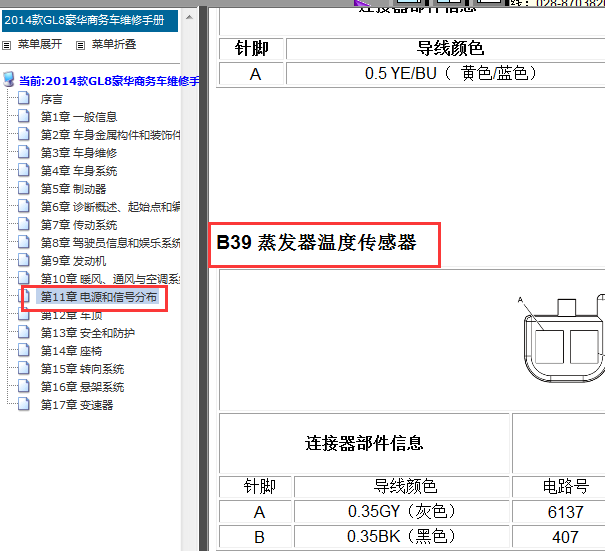Open 第16章 悬架系统

83,387
